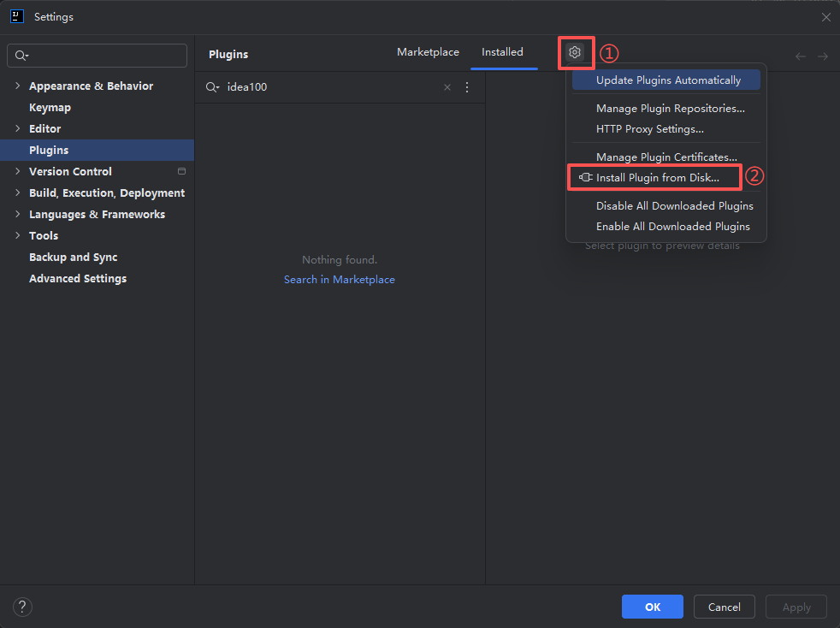Viewport: 840px width, 628px height.
Task: Select Disable All Downloaded Plugins
Action: (x=674, y=206)
